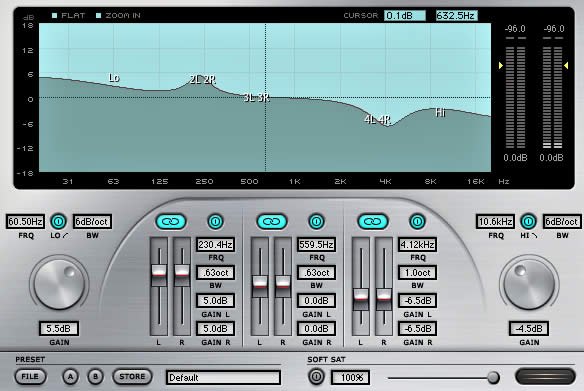Image resolution: width=584 pixels, height=391 pixels.
Task: Click the 60.50Hz LO frequency field
Action: point(25,222)
